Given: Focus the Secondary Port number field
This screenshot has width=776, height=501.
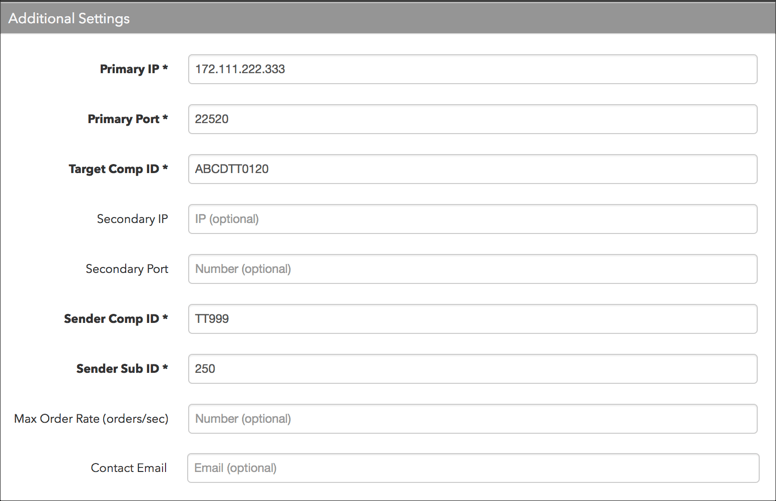Looking at the screenshot, I should click(x=473, y=269).
